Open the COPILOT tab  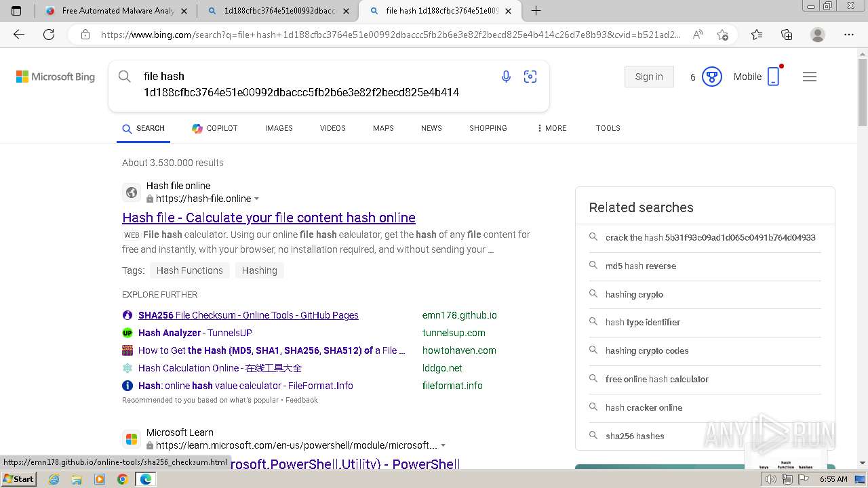click(215, 128)
